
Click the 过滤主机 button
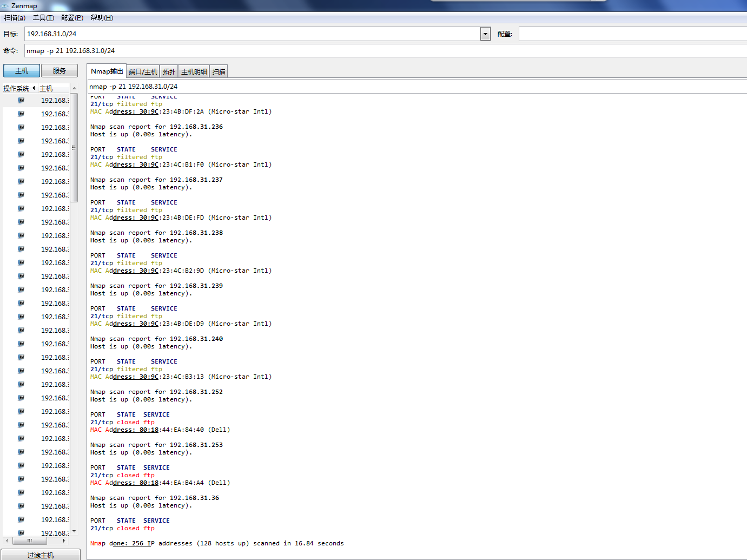coord(41,555)
